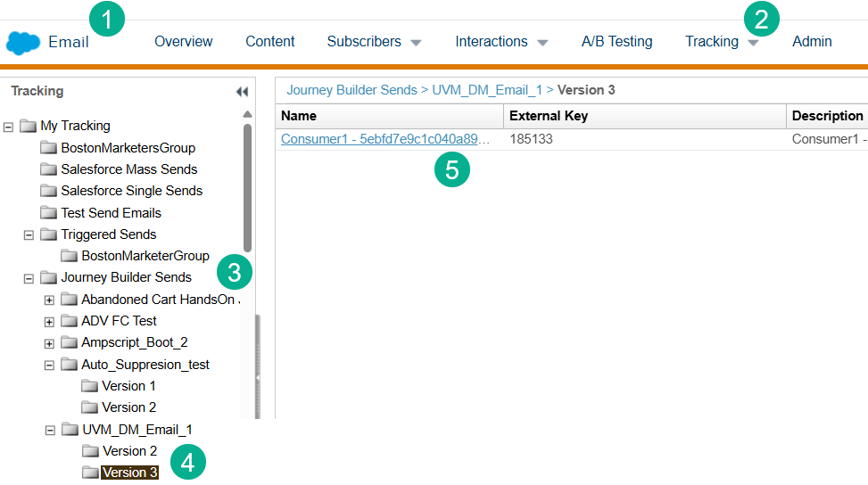Image resolution: width=868 pixels, height=485 pixels.
Task: Click the Test Send Emails folder icon
Action: (x=48, y=213)
